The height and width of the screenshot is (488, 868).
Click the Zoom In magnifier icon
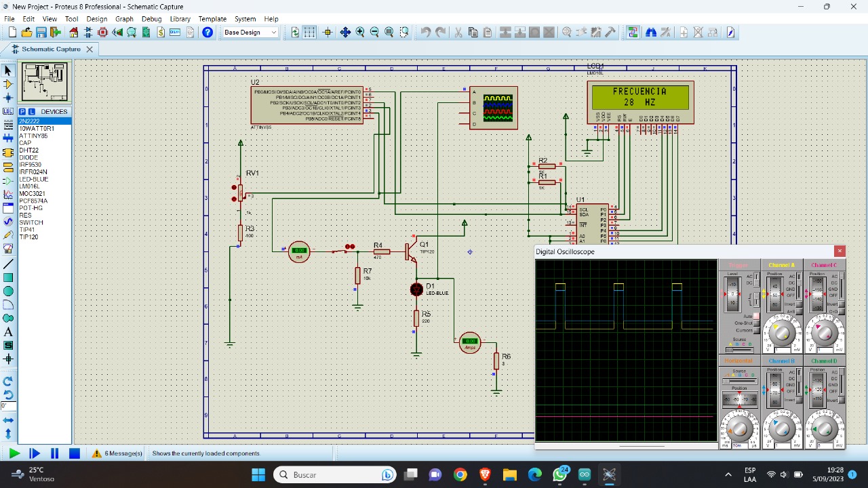point(360,33)
